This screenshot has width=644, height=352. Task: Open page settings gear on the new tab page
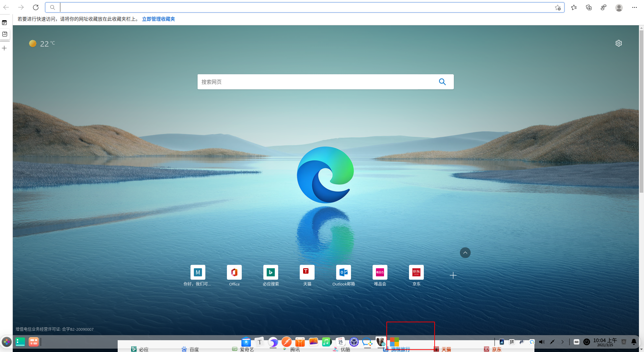tap(619, 43)
